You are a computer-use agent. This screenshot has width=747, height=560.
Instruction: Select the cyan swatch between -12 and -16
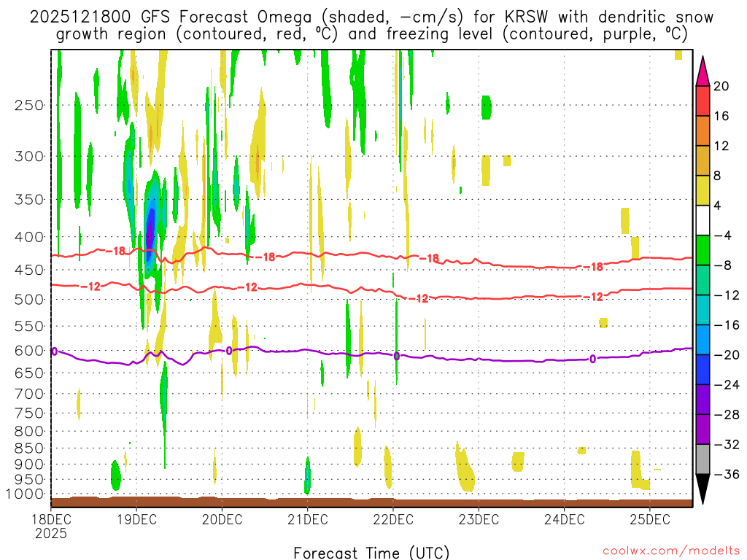pyautogui.click(x=703, y=310)
